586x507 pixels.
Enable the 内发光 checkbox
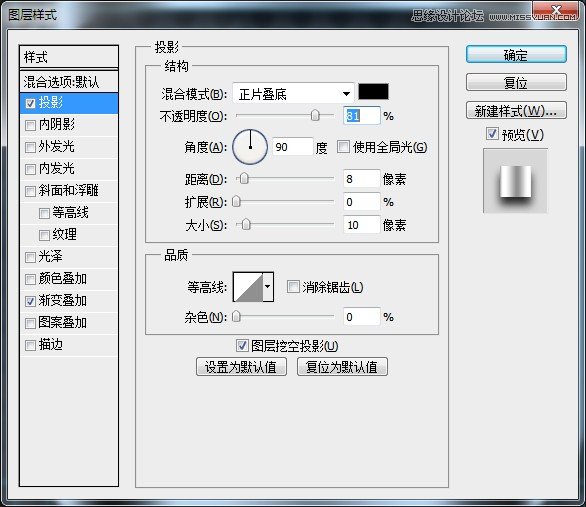pos(30,169)
